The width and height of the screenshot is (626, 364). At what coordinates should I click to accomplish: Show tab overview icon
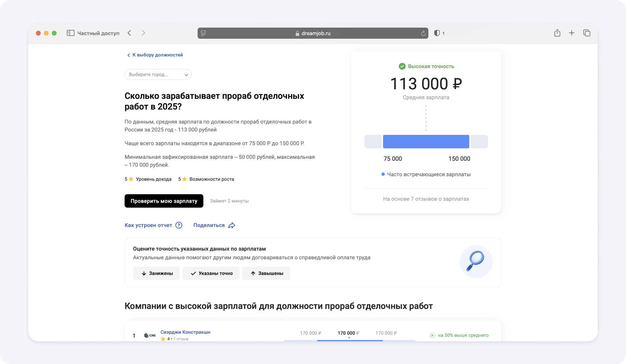587,33
